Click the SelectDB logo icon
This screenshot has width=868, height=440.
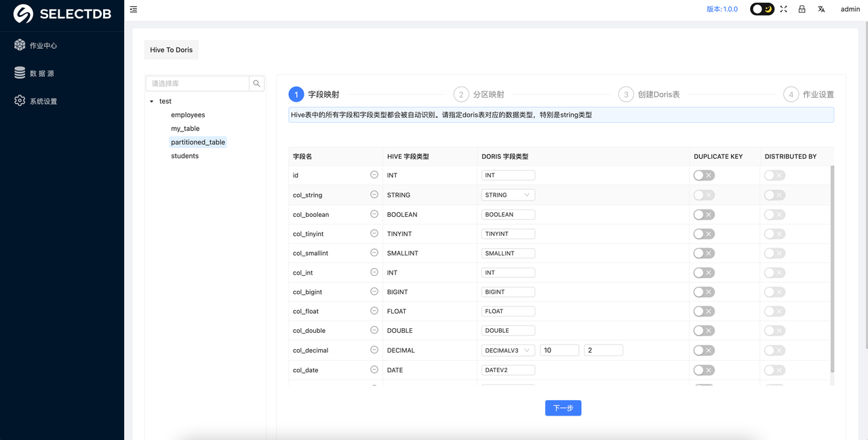tap(23, 14)
